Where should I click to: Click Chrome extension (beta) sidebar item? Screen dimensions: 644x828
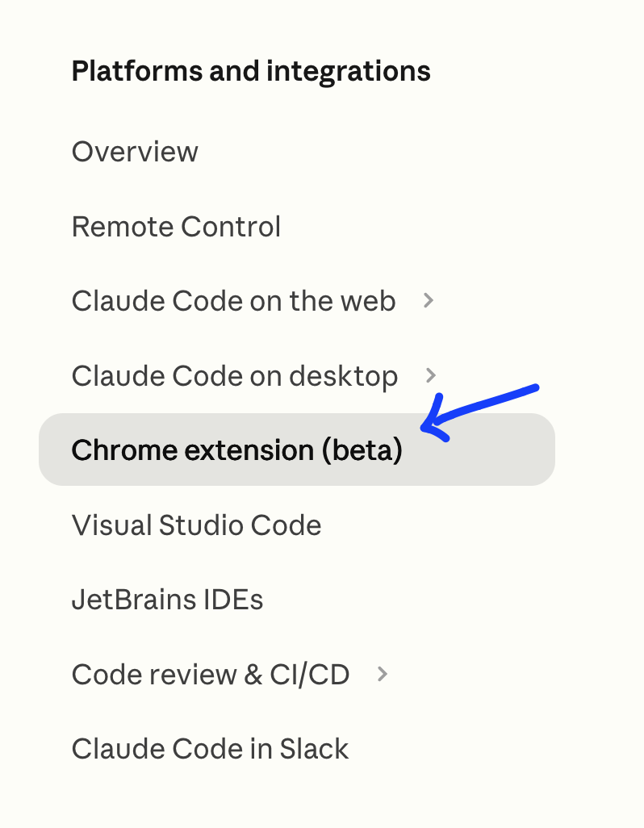pos(236,450)
